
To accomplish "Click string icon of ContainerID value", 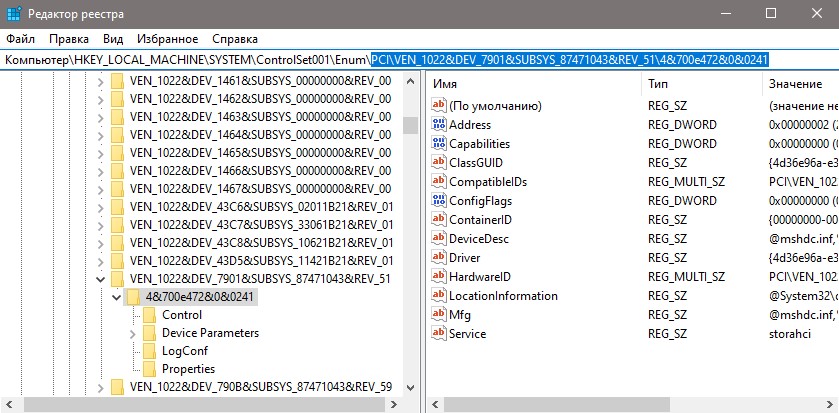I will tap(439, 219).
